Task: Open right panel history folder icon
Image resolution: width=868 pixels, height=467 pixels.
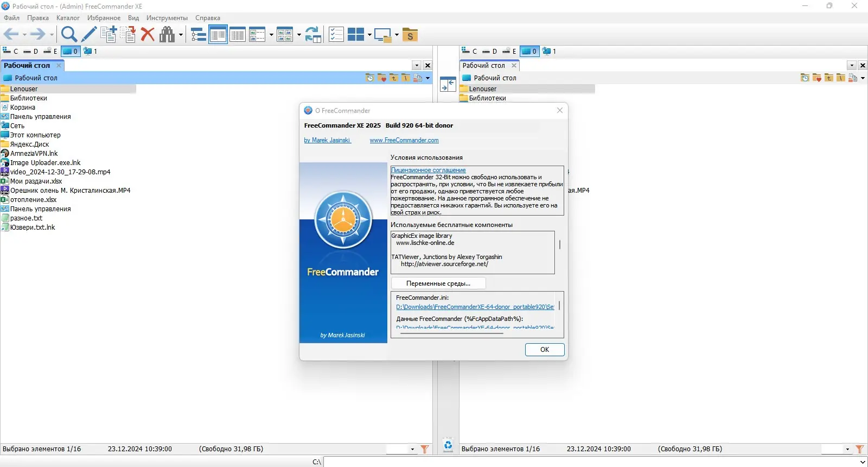Action: [805, 78]
